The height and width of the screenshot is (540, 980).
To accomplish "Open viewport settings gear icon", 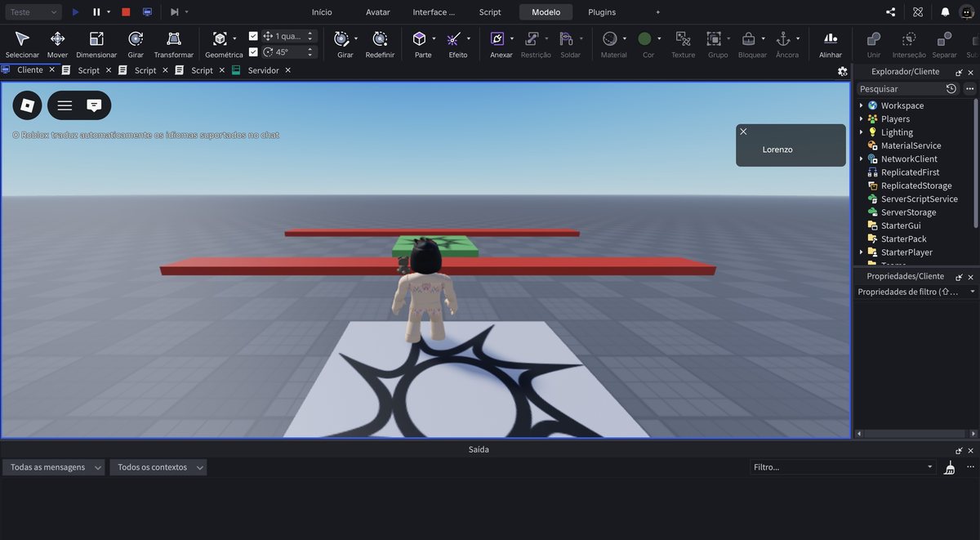I will [842, 71].
